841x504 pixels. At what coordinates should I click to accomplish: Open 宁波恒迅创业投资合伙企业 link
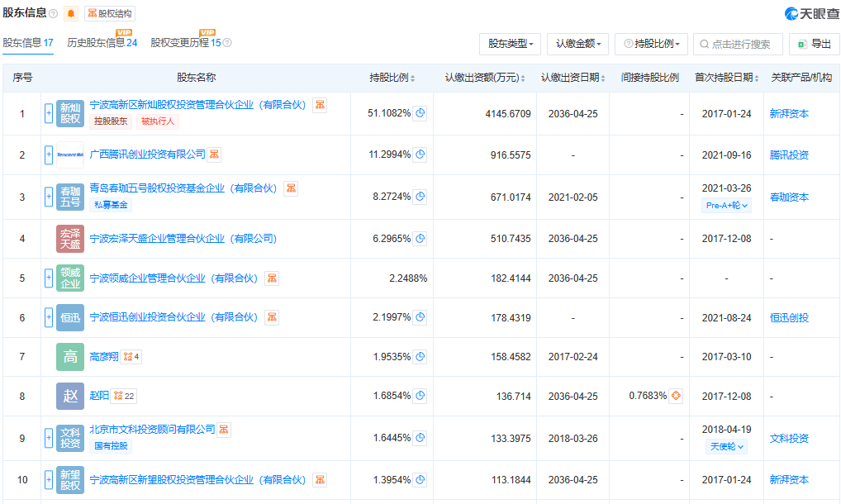[x=173, y=317]
